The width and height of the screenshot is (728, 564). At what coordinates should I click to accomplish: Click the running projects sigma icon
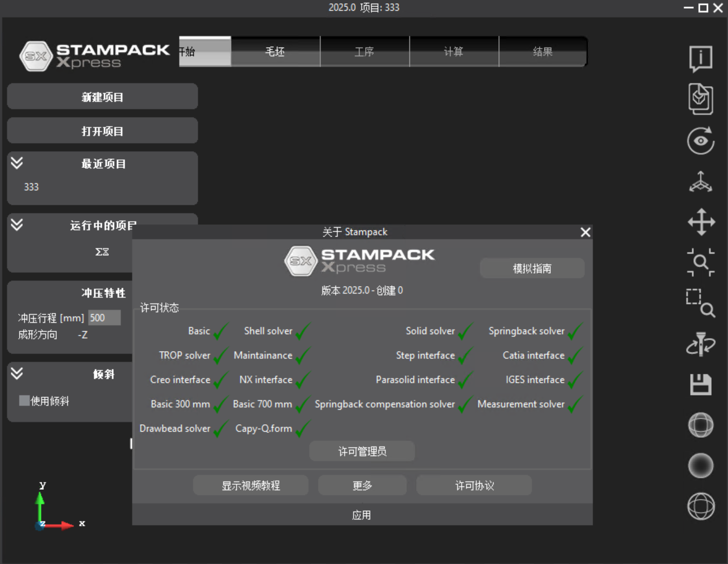pos(102,251)
